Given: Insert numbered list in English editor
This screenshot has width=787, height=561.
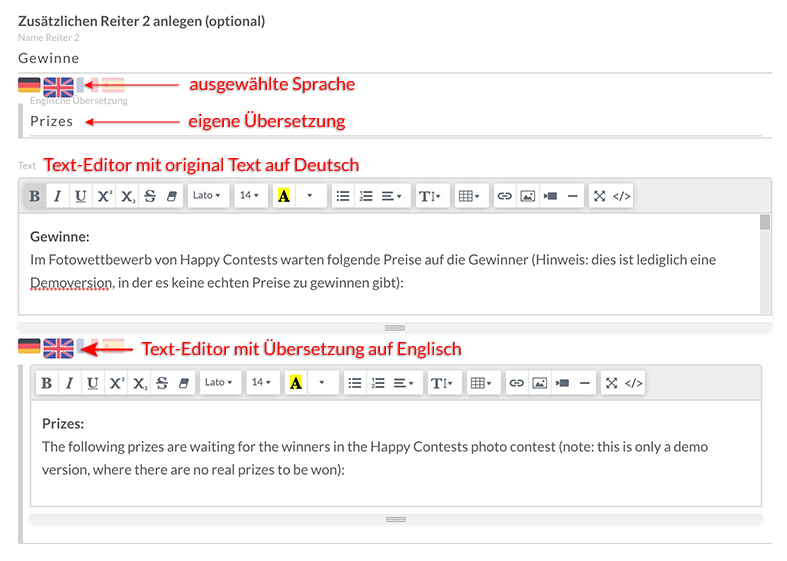Looking at the screenshot, I should point(378,383).
